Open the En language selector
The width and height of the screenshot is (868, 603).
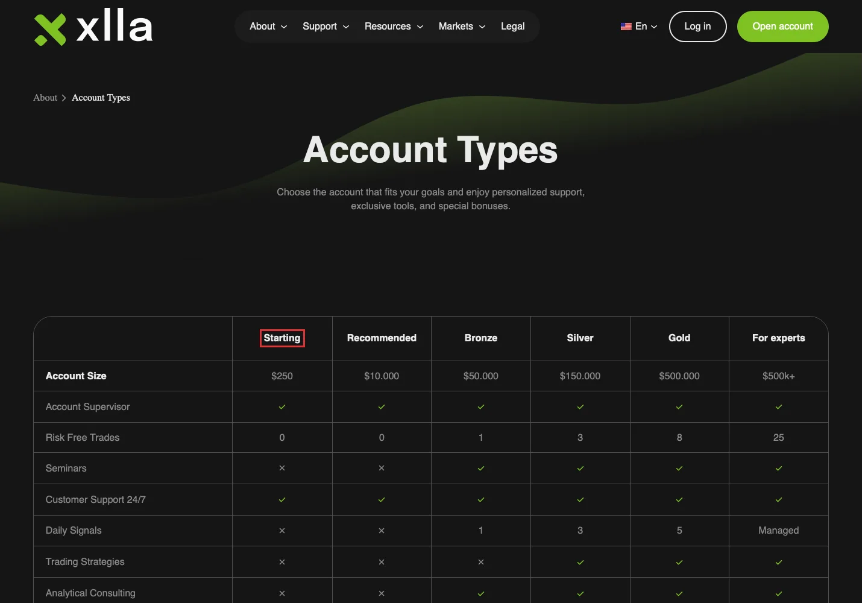[x=639, y=27]
